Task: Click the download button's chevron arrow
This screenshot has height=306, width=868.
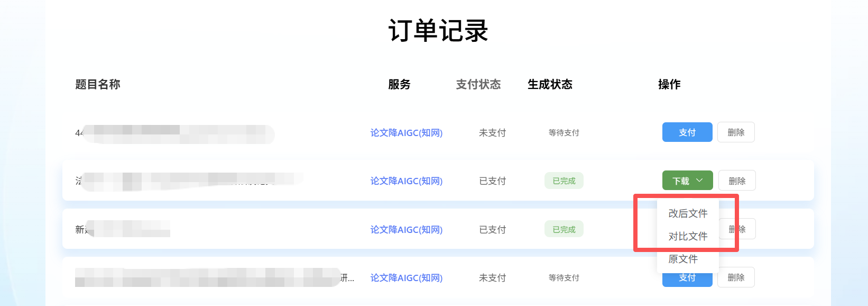Action: point(699,181)
